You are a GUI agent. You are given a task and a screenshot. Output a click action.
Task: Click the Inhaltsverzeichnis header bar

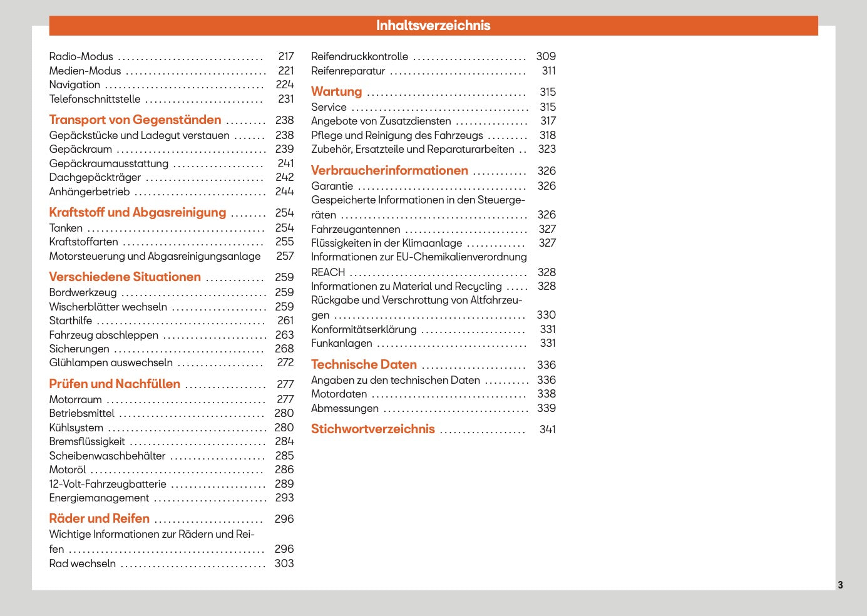(x=433, y=26)
